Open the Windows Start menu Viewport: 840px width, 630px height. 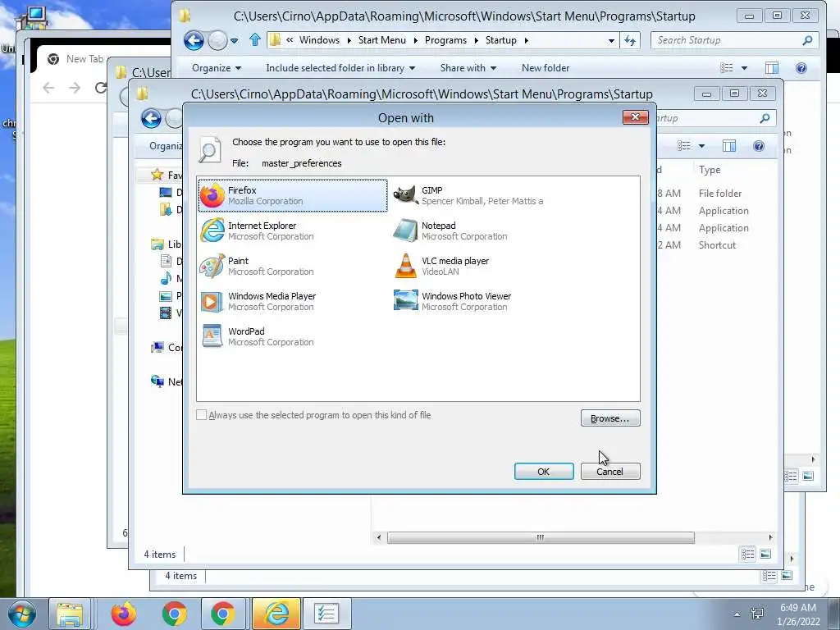tap(21, 614)
